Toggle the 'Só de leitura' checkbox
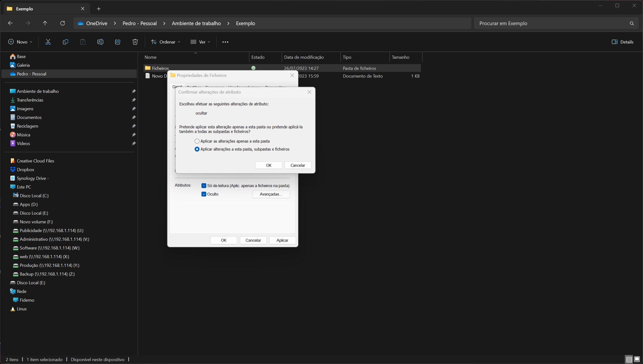This screenshot has height=364, width=643. coord(204,186)
